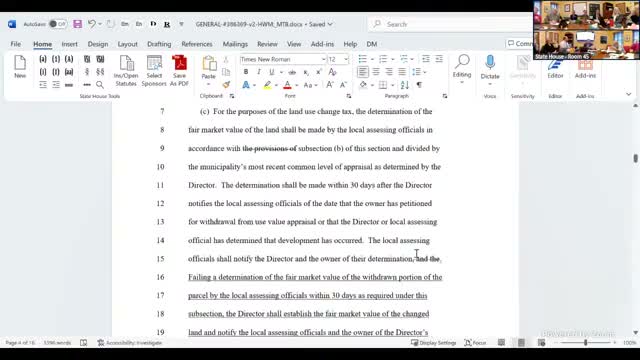The height and width of the screenshot is (360, 640).
Task: Click the red Font Color swatch
Action: point(287,85)
